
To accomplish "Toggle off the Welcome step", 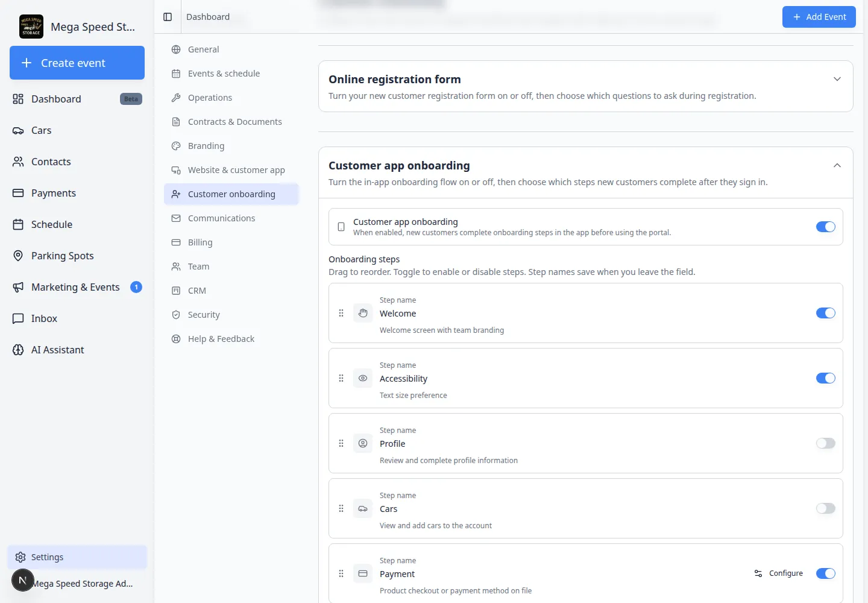I will click(x=826, y=313).
